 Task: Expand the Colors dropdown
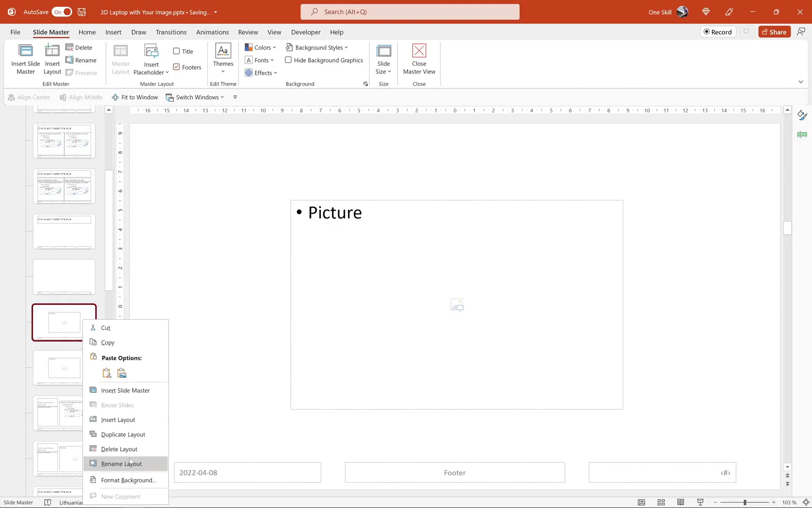tap(260, 48)
